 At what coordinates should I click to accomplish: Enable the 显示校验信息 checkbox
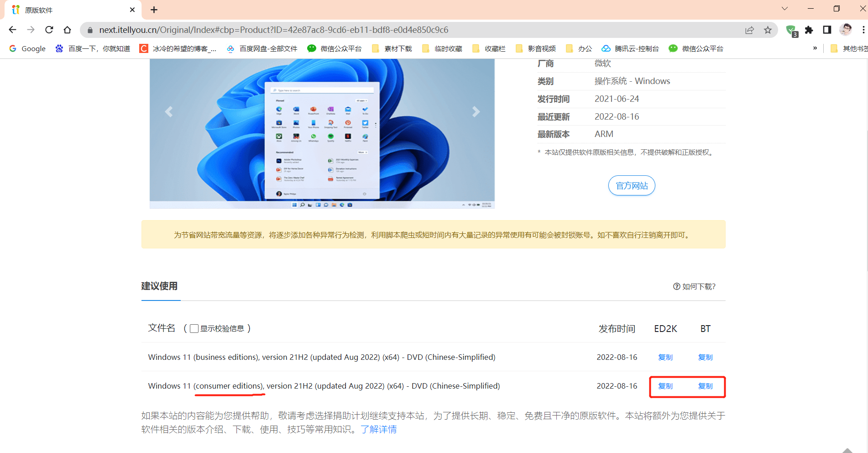point(194,328)
